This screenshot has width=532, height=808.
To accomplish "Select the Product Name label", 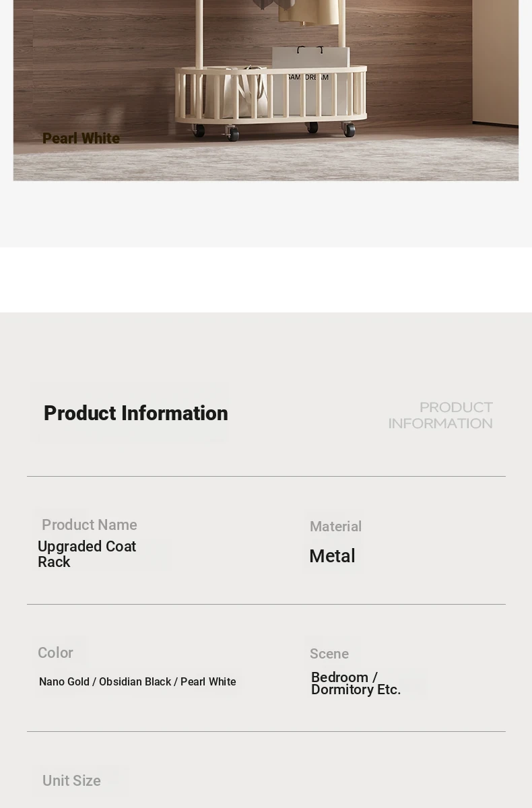I will click(x=90, y=525).
